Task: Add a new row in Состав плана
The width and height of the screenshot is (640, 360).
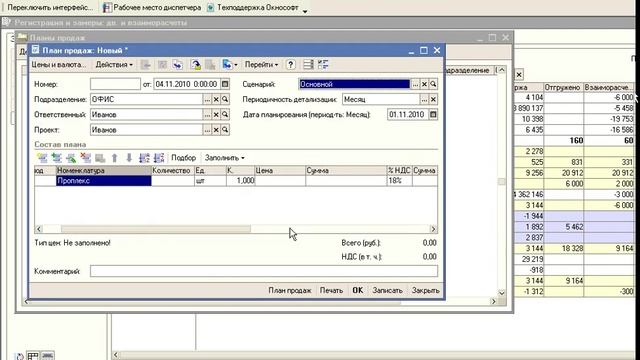Action: pyautogui.click(x=42, y=158)
